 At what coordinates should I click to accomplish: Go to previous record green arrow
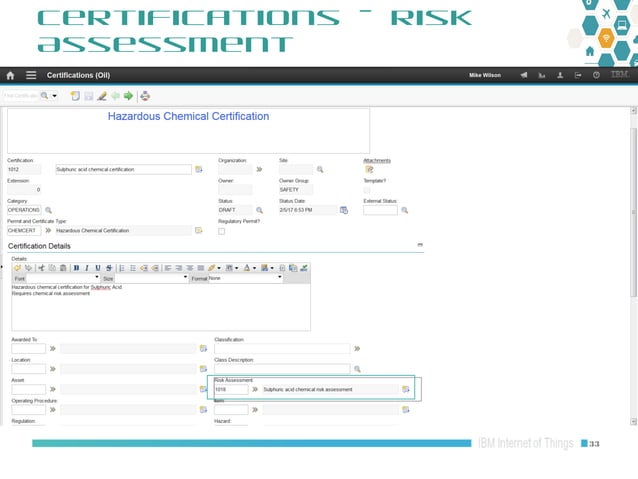116,96
